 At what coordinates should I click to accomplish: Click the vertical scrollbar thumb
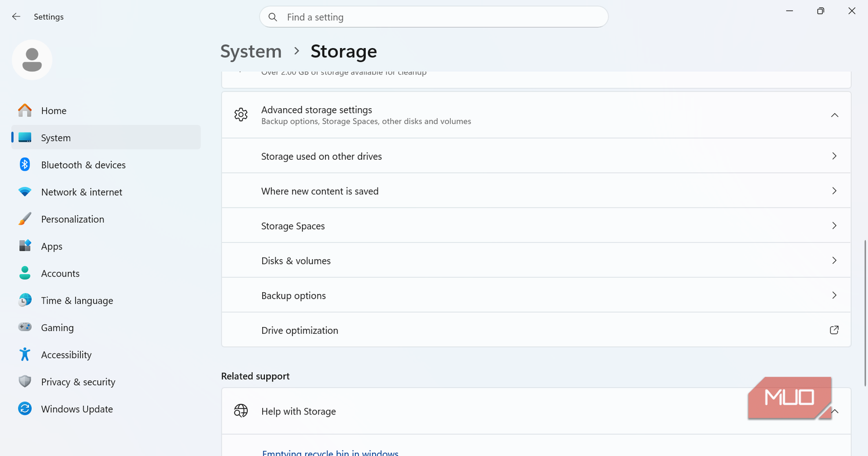[x=865, y=313]
